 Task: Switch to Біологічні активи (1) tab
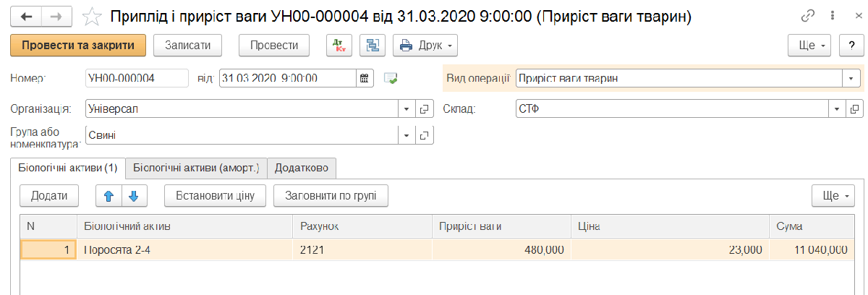67,168
